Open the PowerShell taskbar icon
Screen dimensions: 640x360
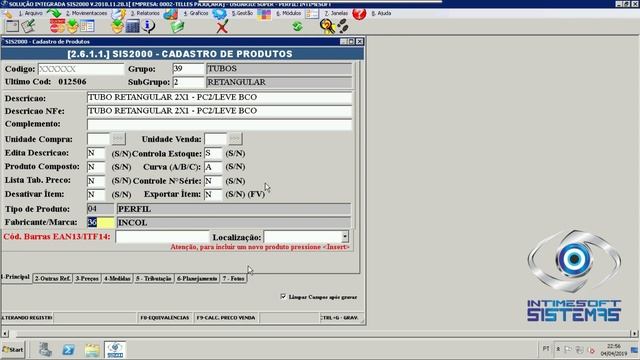tap(68, 350)
